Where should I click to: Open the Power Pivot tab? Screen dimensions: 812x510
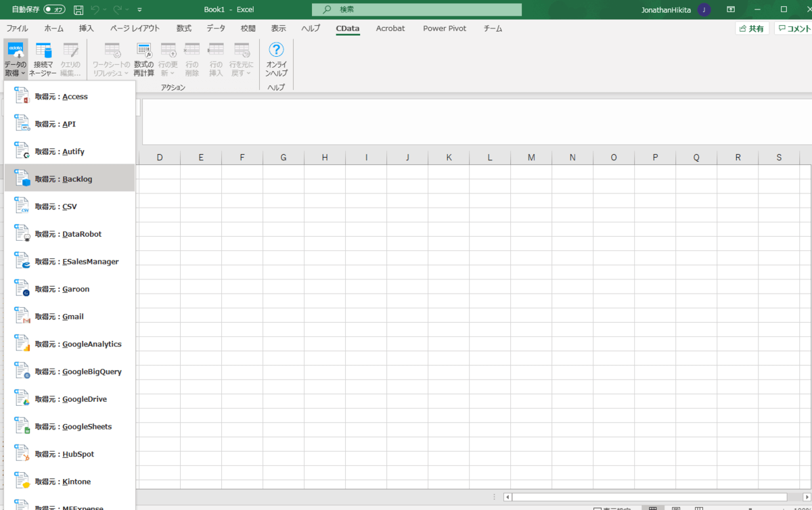(445, 28)
